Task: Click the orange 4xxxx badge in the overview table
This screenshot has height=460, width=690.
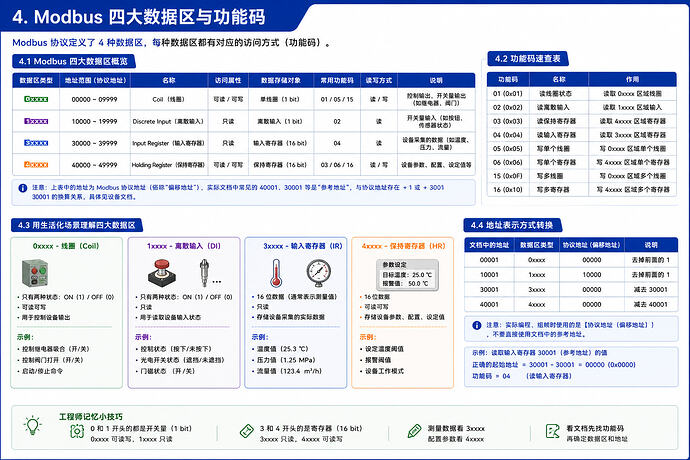Action: pos(36,165)
